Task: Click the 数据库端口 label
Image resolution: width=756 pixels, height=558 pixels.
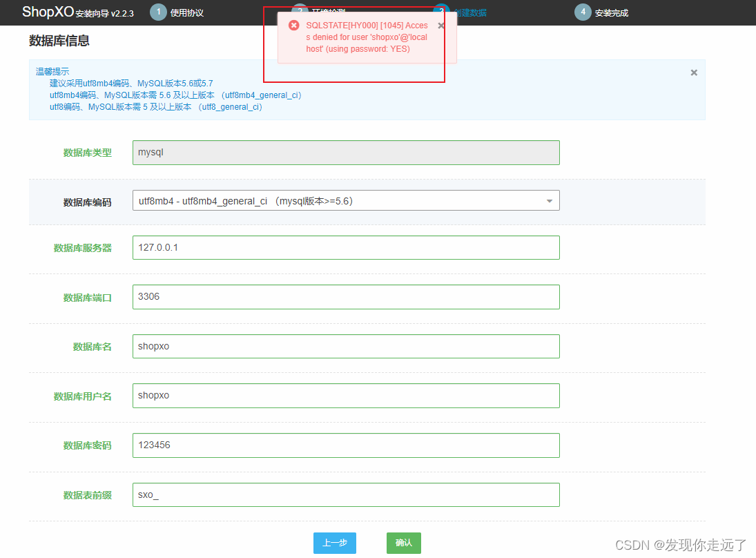Action: pos(87,298)
